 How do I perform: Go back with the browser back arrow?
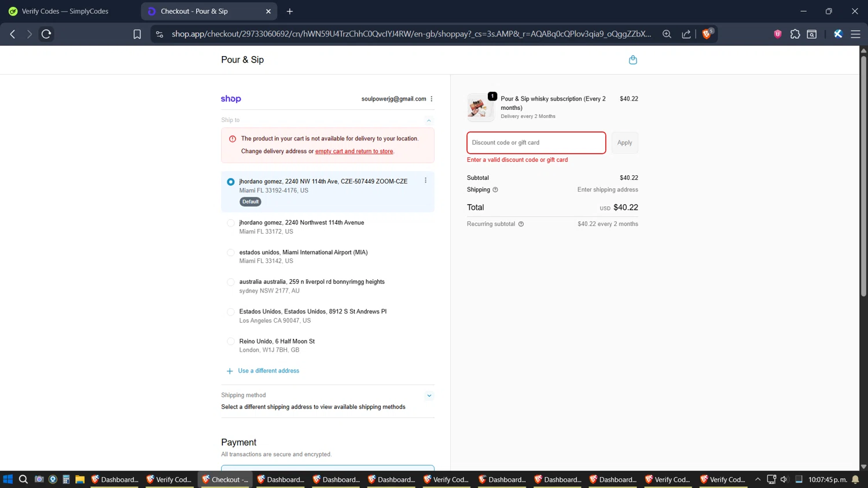(13, 34)
